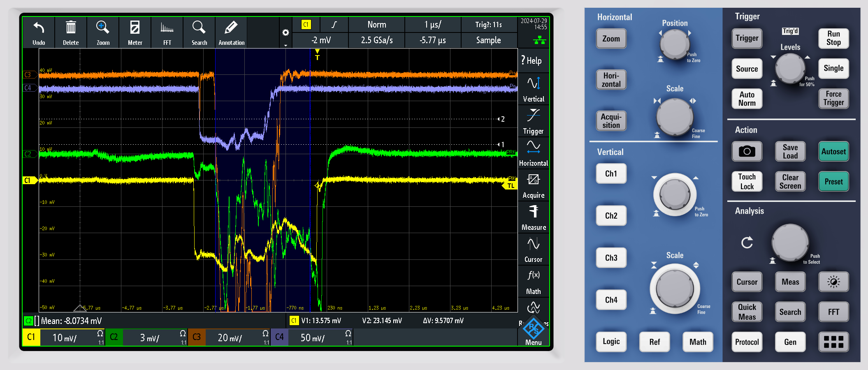868x370 pixels.
Task: Toggle the Ch3 channel button
Action: coord(611,258)
